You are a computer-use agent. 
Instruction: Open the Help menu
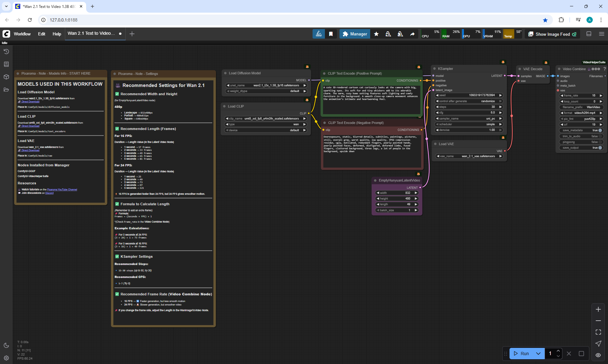57,34
